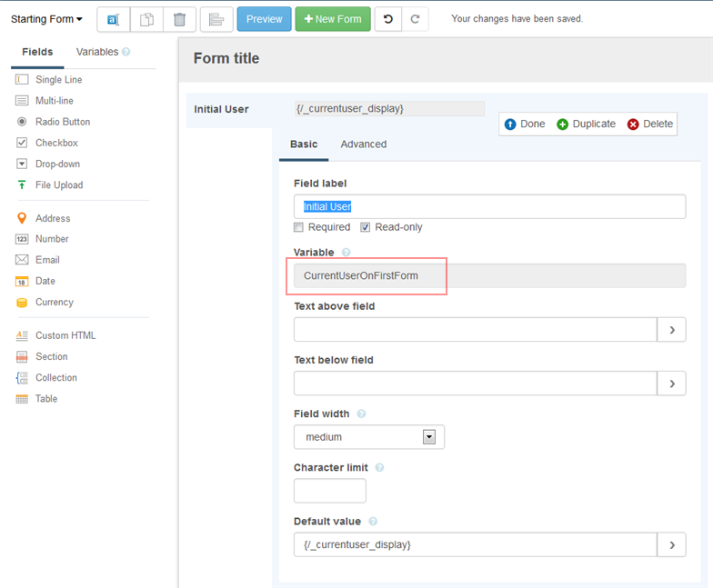713x588 pixels.
Task: Open the Field width medium dropdown
Action: (369, 437)
